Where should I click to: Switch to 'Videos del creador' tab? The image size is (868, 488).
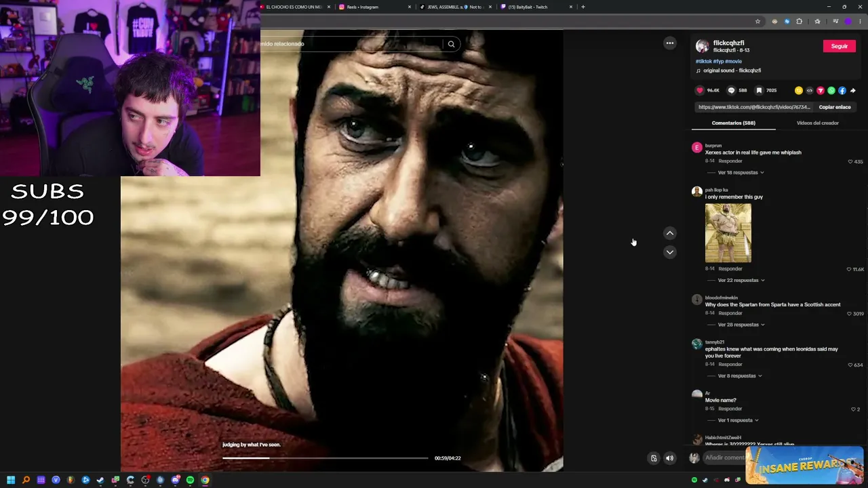pyautogui.click(x=818, y=123)
